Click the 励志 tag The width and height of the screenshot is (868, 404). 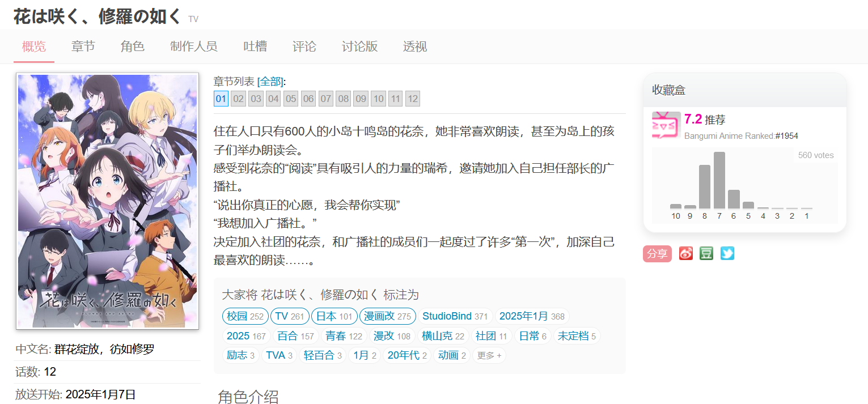241,355
